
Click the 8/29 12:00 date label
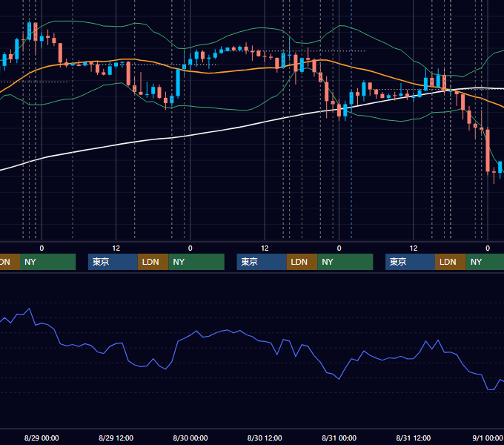(116, 438)
